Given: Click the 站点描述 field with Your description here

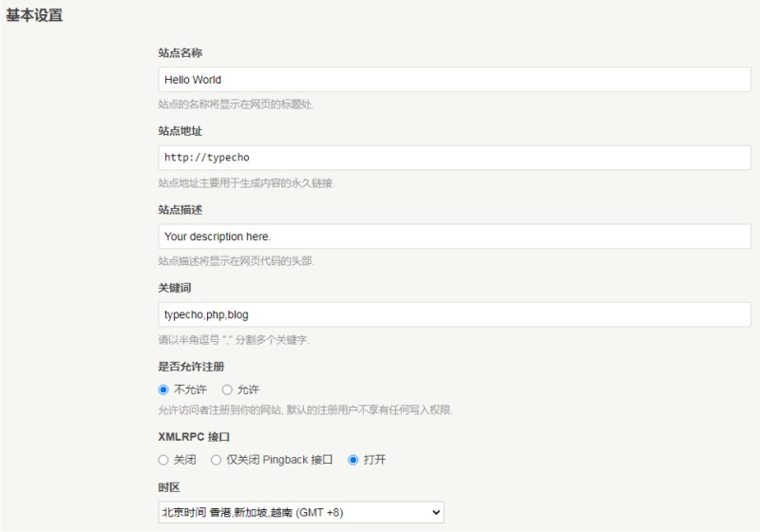Looking at the screenshot, I should 454,237.
